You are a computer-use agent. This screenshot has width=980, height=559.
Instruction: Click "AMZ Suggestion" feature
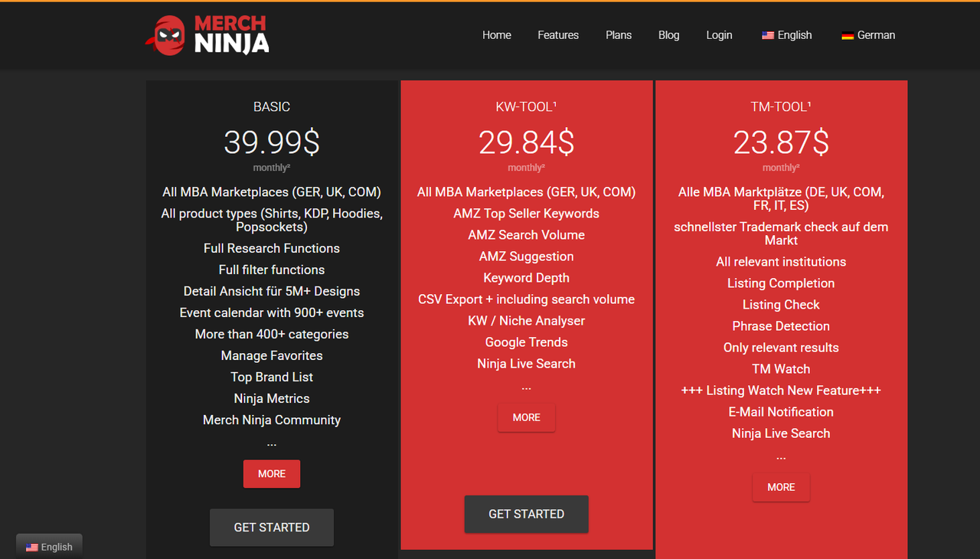tap(527, 257)
